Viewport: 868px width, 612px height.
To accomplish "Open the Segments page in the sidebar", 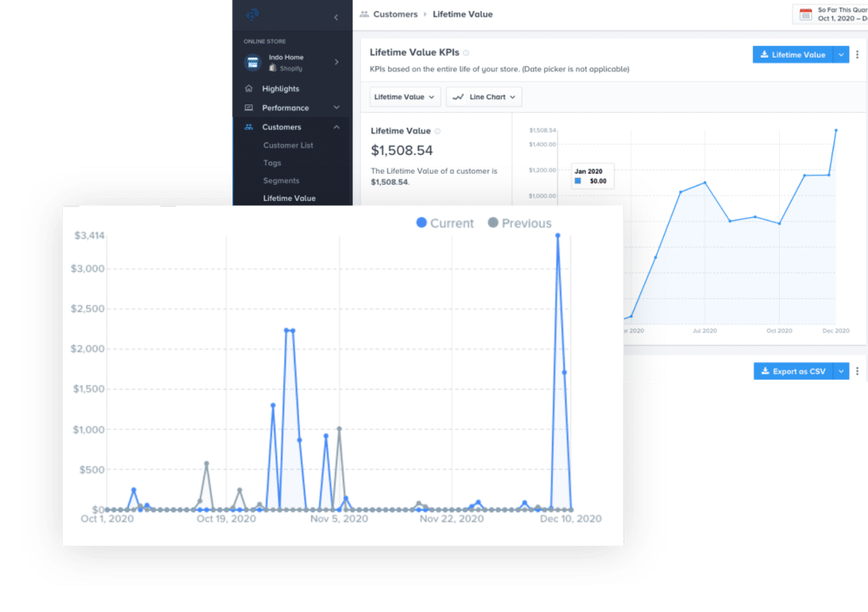I will [283, 181].
